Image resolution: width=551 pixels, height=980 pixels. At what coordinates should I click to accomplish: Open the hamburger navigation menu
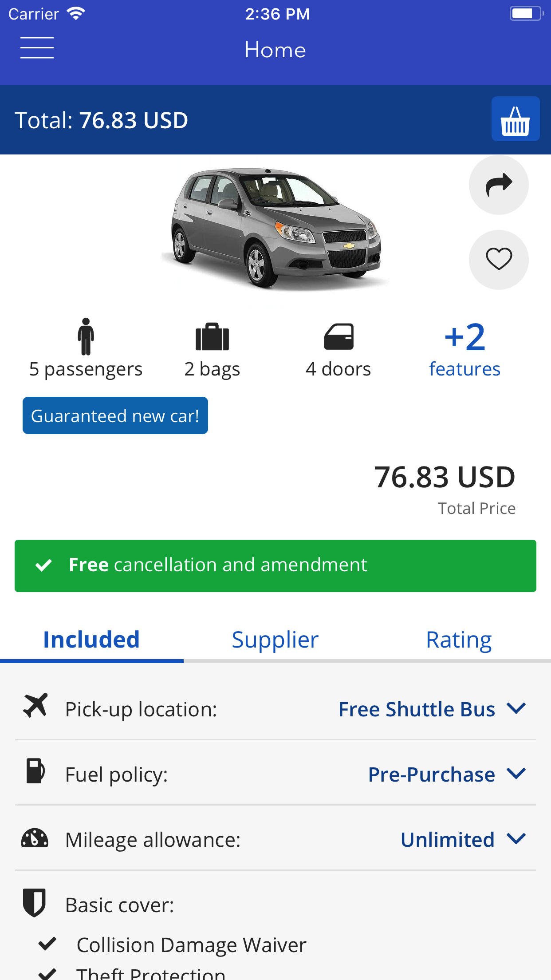pyautogui.click(x=37, y=48)
